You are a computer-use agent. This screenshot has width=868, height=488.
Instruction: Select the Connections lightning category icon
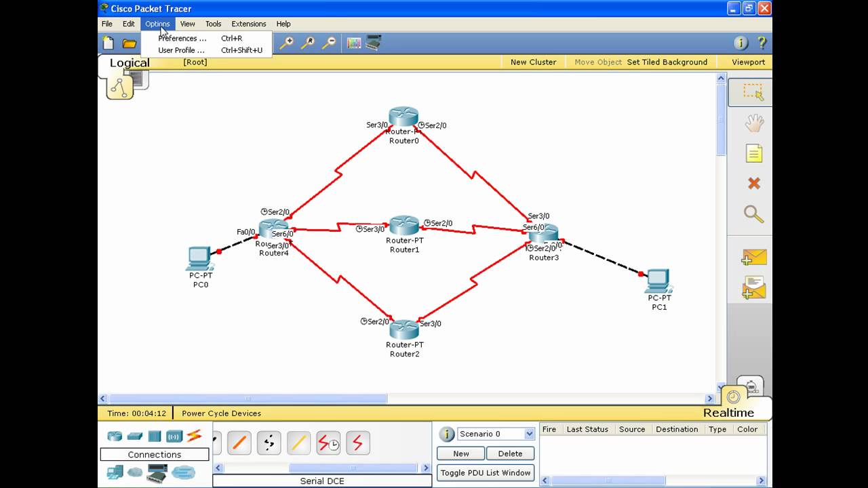[x=194, y=436]
